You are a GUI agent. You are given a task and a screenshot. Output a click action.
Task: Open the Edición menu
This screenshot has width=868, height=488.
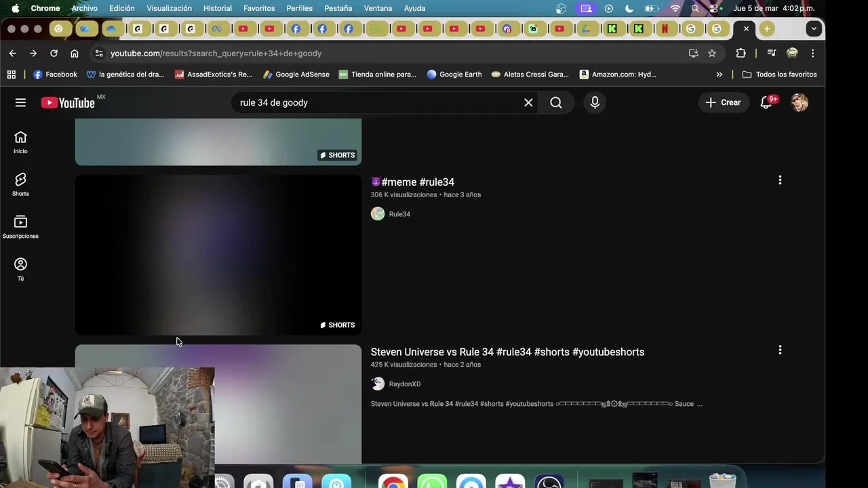point(122,8)
